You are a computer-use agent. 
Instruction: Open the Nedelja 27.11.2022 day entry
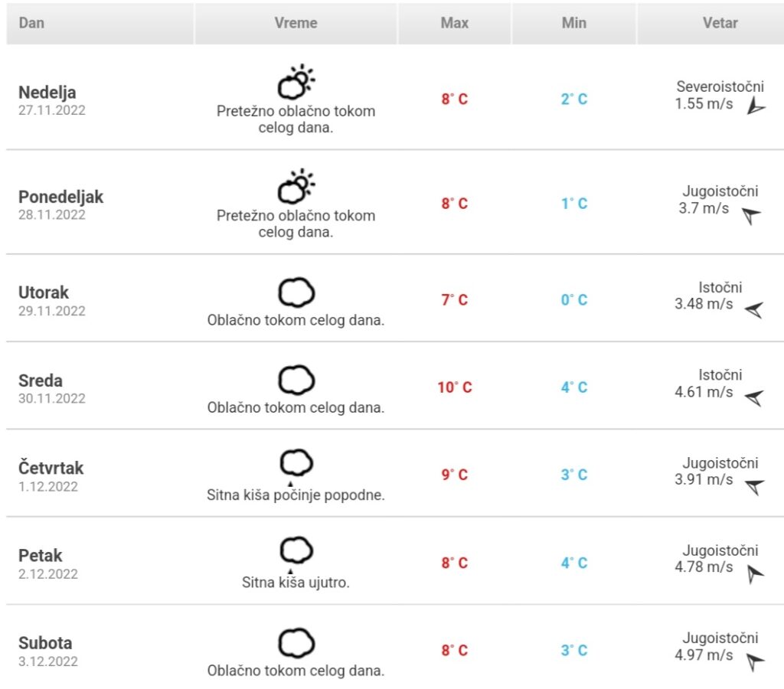pos(52,100)
